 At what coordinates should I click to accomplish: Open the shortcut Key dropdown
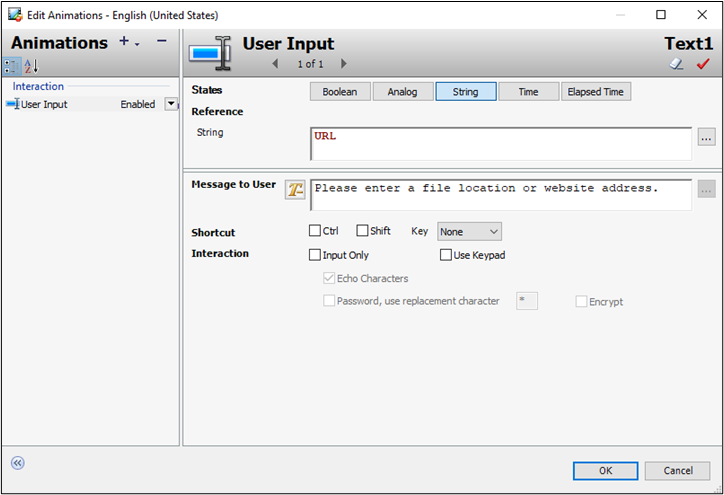(469, 231)
